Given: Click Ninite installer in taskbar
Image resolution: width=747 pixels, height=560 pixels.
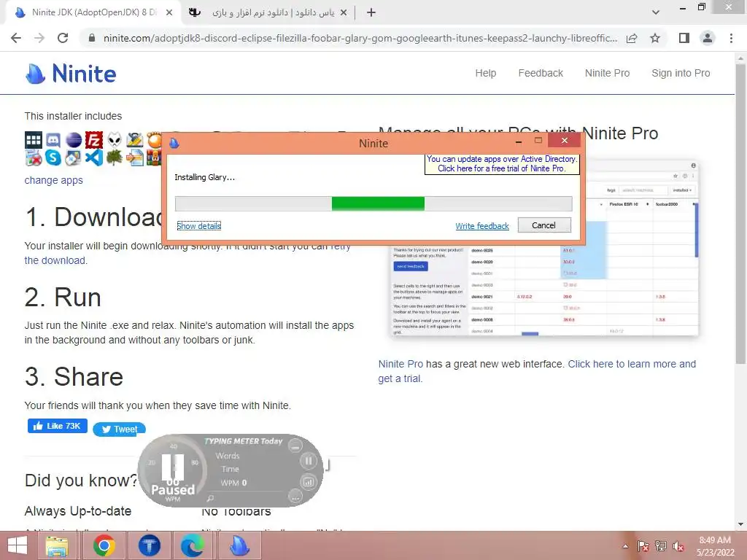Looking at the screenshot, I should click(239, 546).
